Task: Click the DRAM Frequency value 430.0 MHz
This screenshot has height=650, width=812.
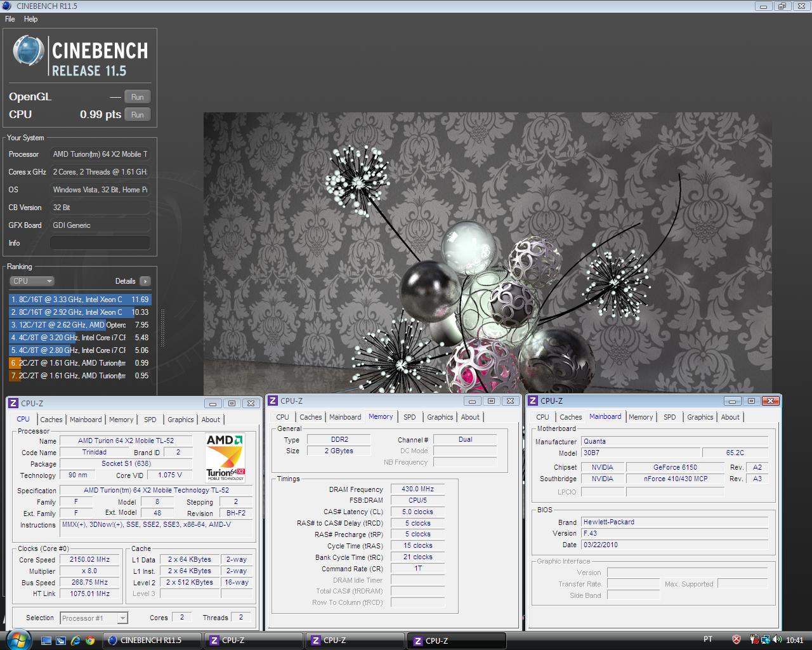Action: [x=417, y=489]
